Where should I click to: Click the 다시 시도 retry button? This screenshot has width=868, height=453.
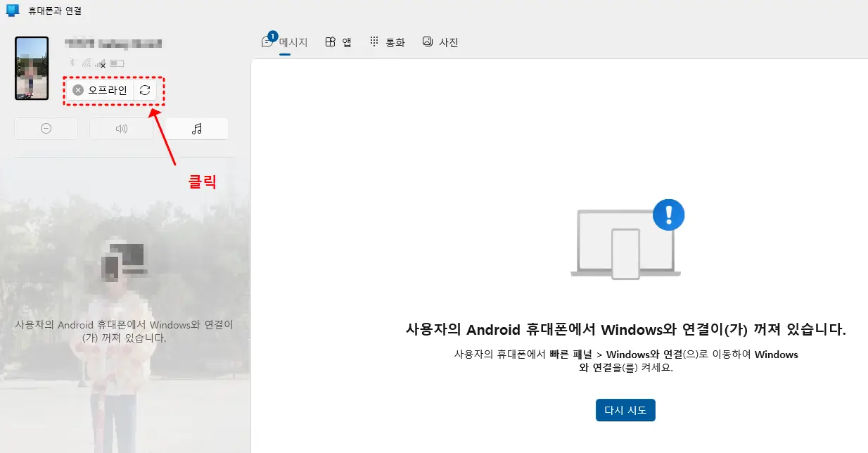[625, 410]
